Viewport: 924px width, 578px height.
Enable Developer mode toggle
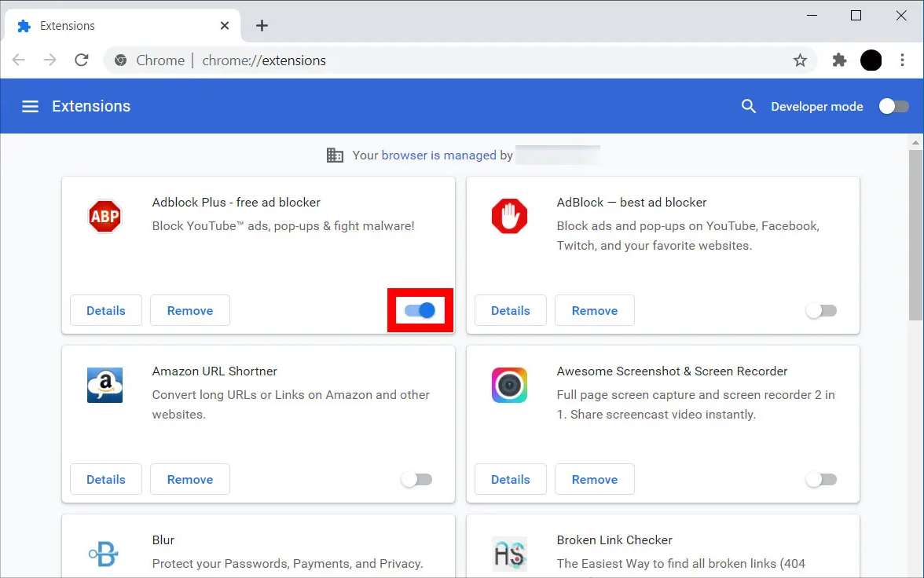[x=894, y=106]
